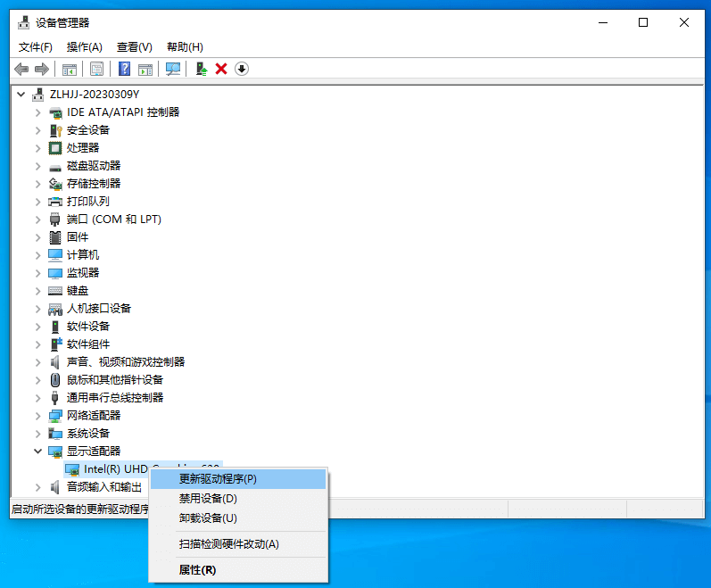
Task: Expand the 存储控制器 node
Action: point(38,184)
